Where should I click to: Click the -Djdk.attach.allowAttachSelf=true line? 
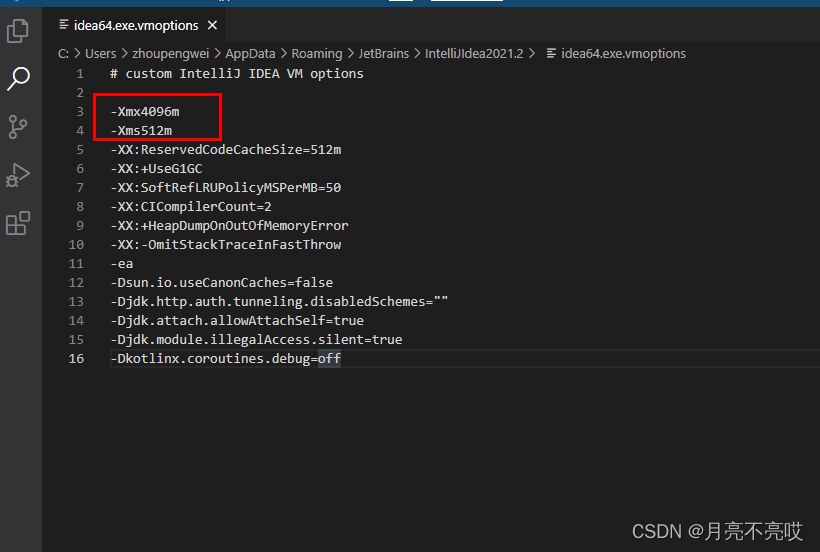pos(237,320)
